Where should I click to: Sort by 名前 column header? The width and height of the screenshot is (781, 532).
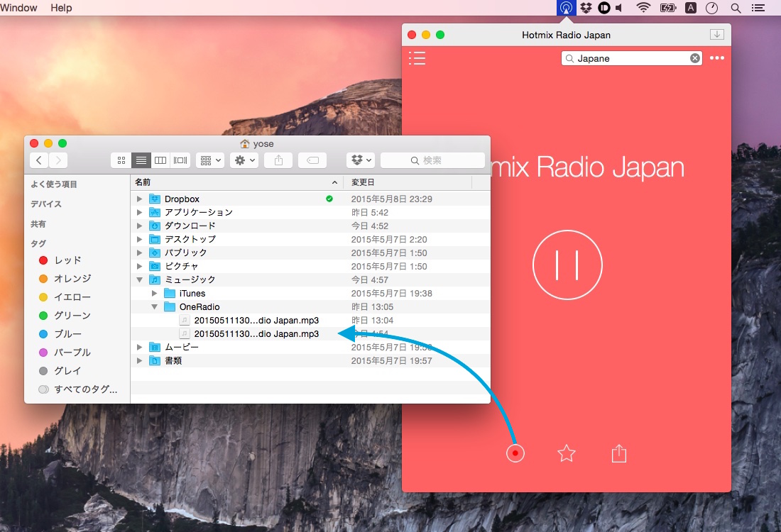(236, 182)
